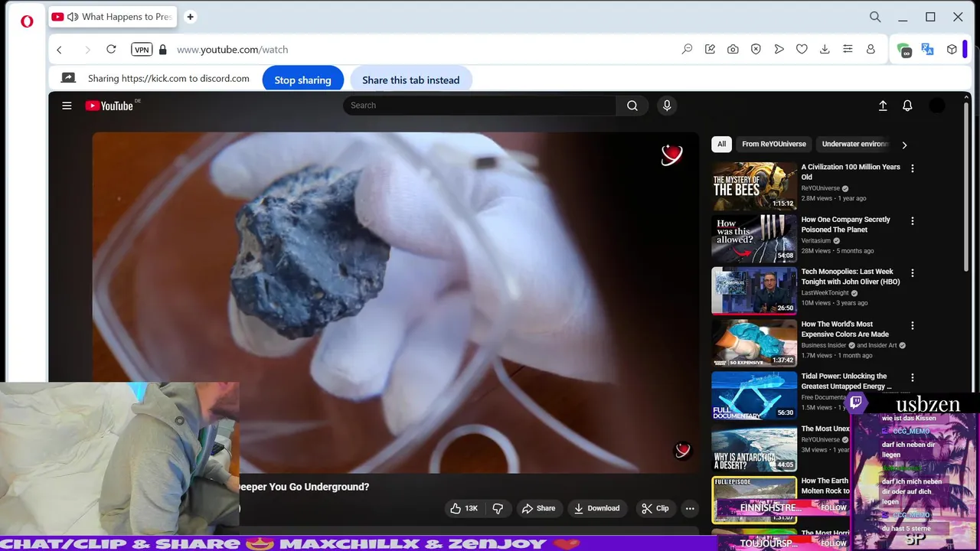Search with voice microphone icon
Image resolution: width=980 pixels, height=551 pixels.
tap(667, 106)
